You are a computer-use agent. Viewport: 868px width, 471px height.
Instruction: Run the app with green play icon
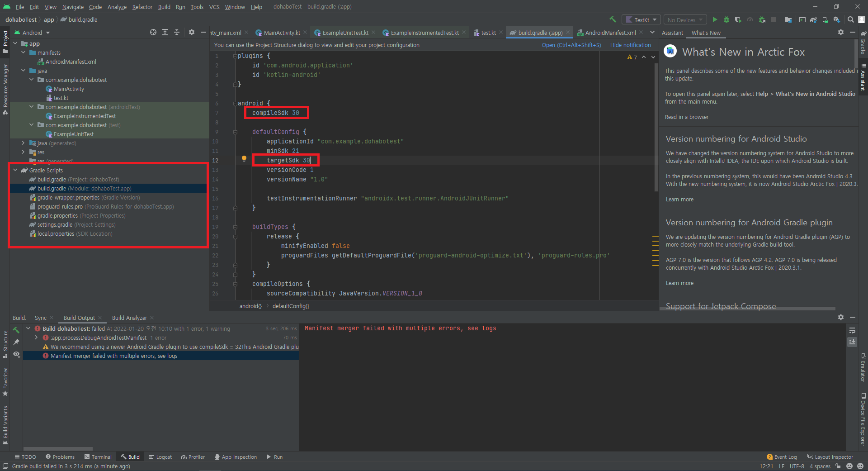pyautogui.click(x=715, y=19)
